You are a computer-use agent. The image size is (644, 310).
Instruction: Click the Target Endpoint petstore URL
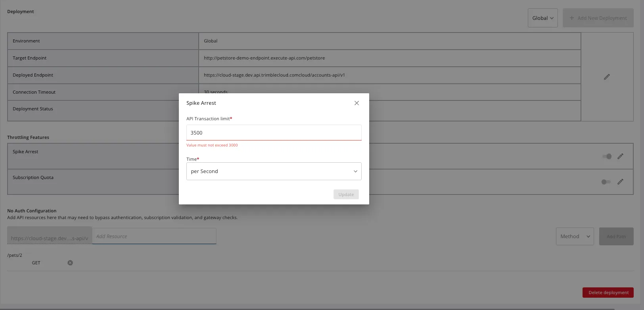pos(264,58)
